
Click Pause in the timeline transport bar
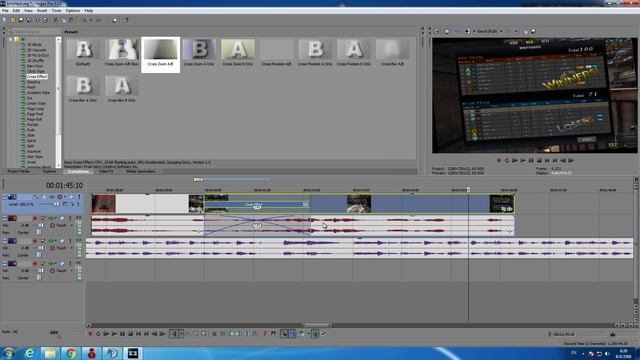coord(122,334)
